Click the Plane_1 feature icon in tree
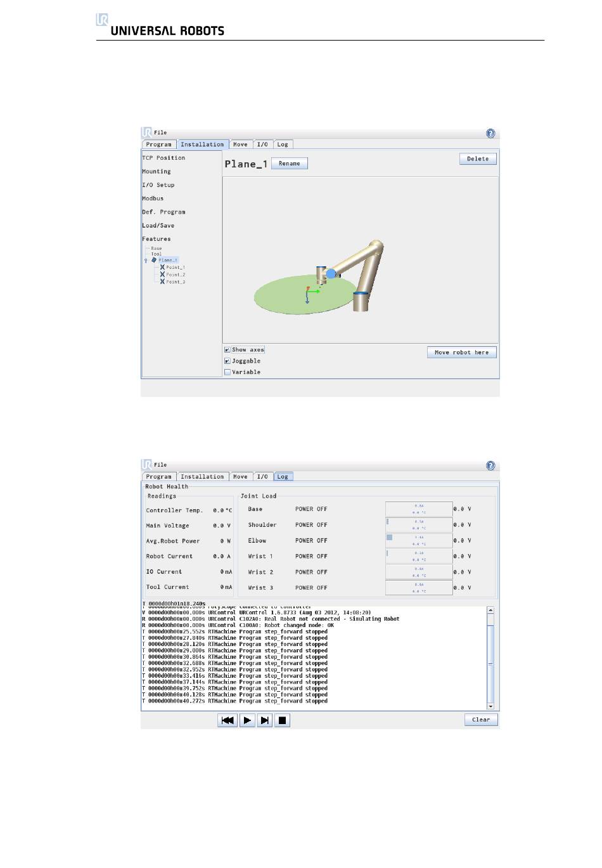 click(x=154, y=260)
